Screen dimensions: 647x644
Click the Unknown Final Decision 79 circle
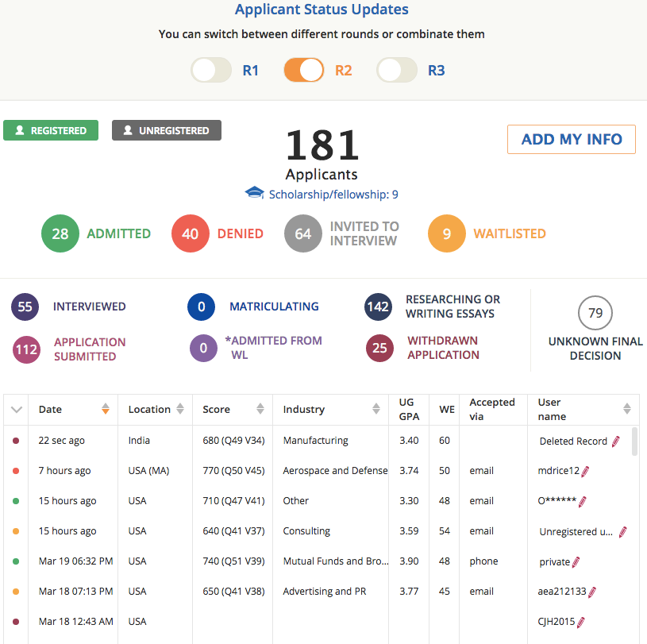pyautogui.click(x=595, y=313)
